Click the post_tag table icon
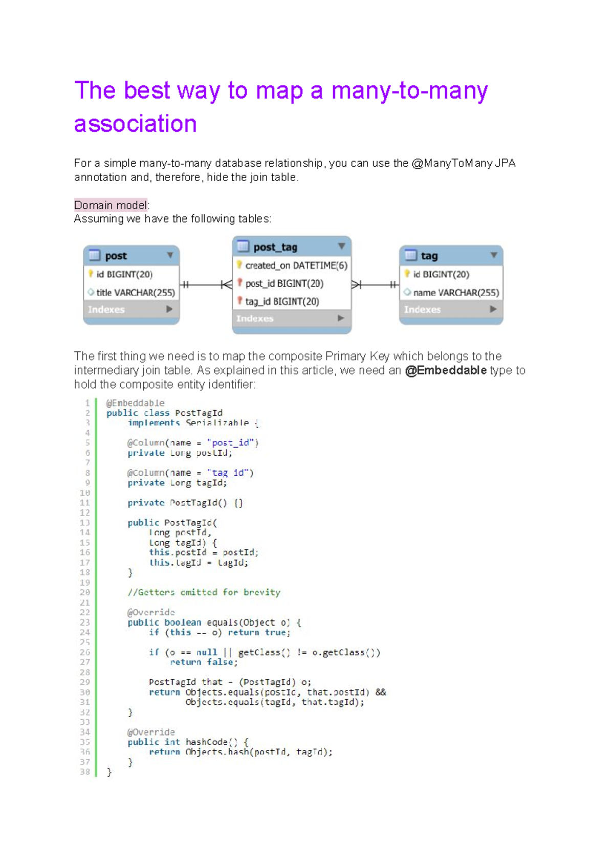 (x=243, y=247)
